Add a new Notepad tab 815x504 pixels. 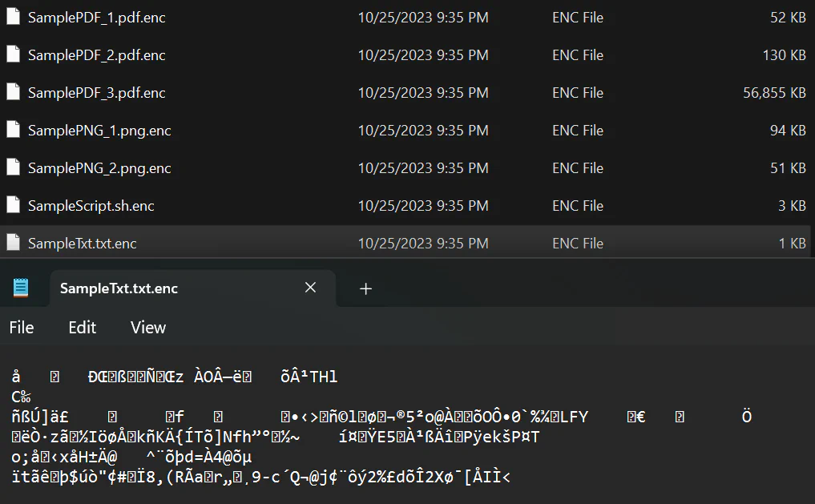(365, 288)
